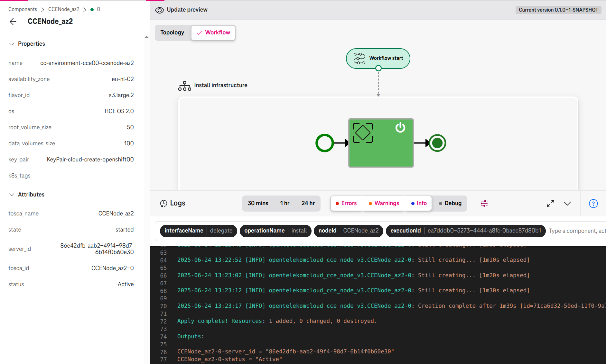This screenshot has width=606, height=364.
Task: Click the state value started
Action: [x=125, y=230]
